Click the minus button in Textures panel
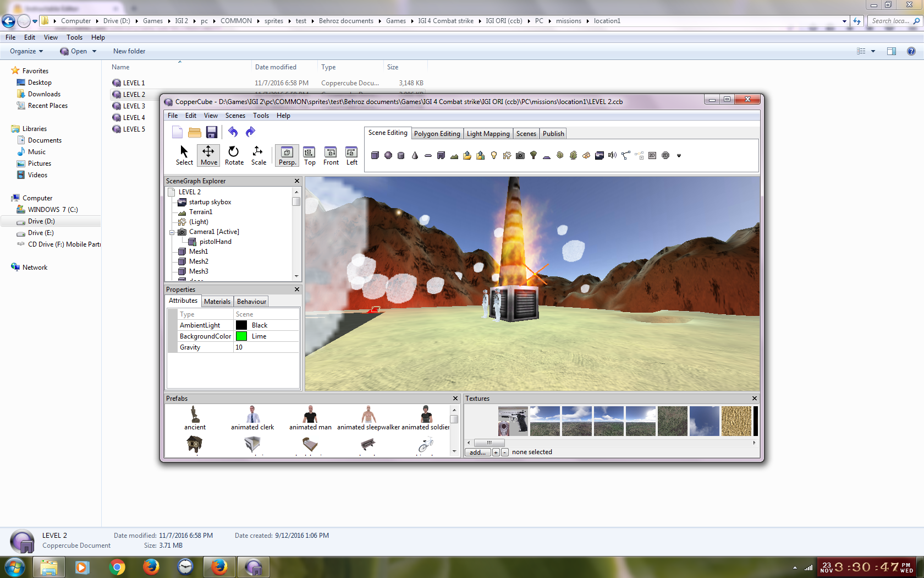924x578 pixels. point(505,452)
